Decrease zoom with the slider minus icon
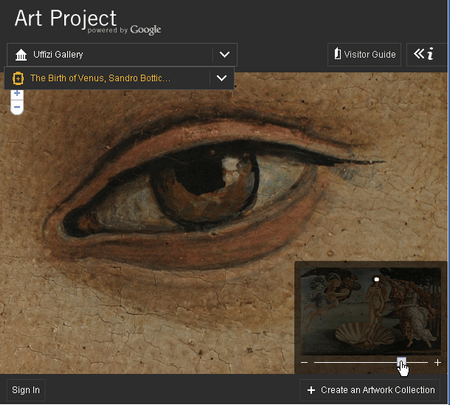The image size is (450, 405). click(304, 362)
